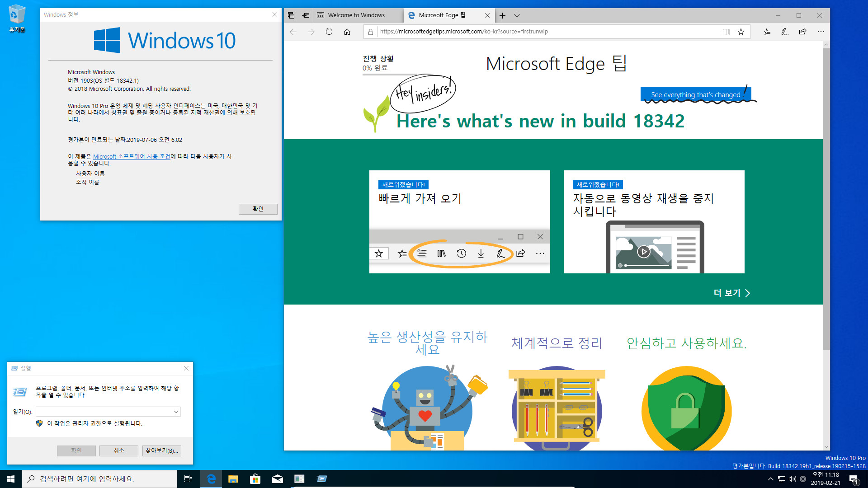Click the 실행 확인 button
Screen dimensions: 868x488
(75, 450)
